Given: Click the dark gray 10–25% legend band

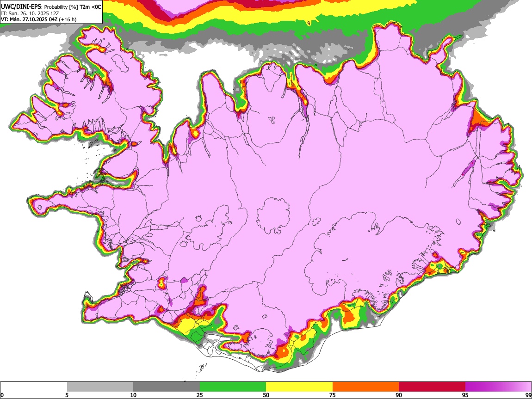Looking at the screenshot, I should pos(167,387).
